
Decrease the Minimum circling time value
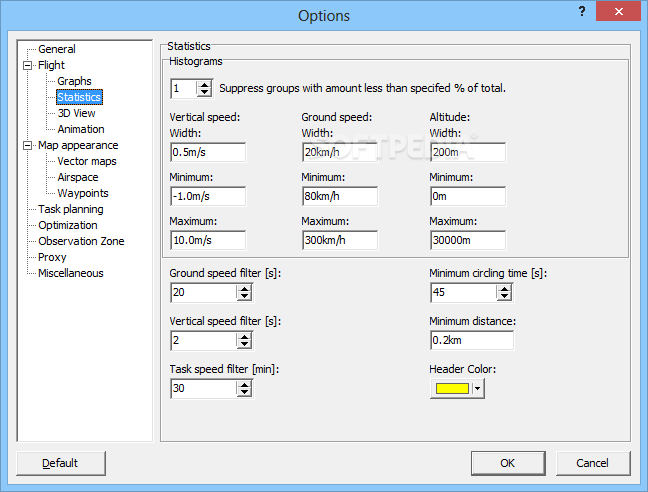504,296
